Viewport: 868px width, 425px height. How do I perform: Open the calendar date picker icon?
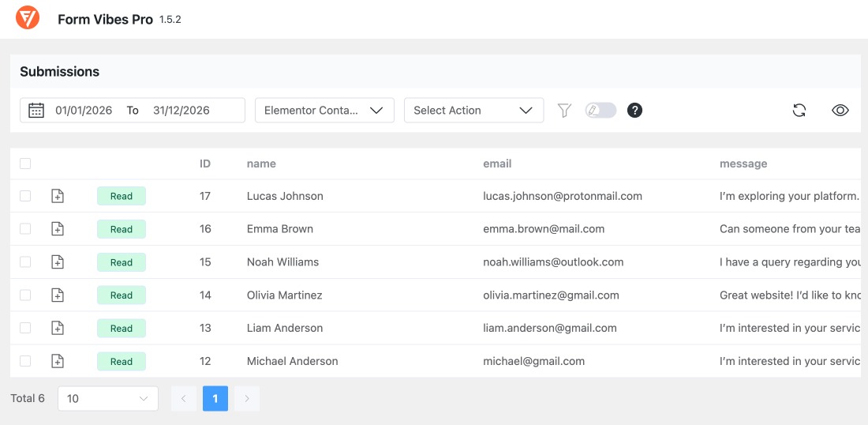pos(36,111)
